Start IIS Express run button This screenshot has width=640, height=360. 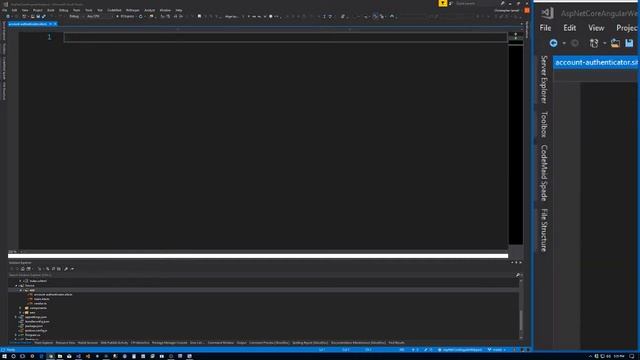pyautogui.click(x=126, y=16)
